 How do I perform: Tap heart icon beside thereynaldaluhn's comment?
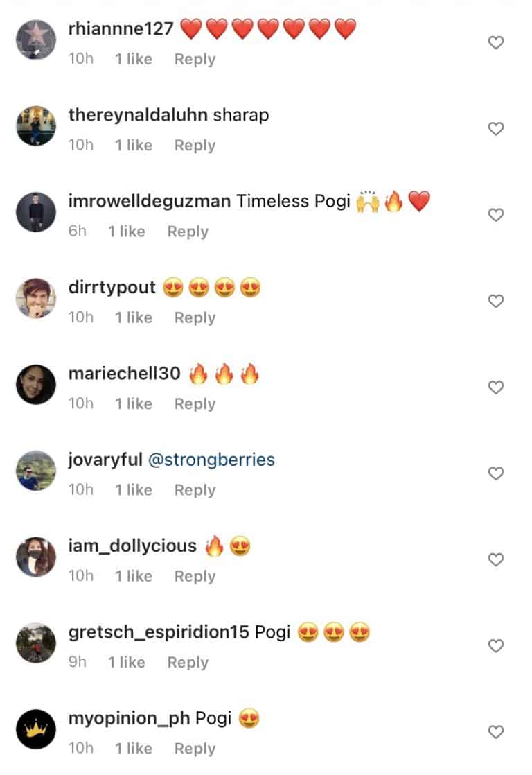(x=495, y=129)
